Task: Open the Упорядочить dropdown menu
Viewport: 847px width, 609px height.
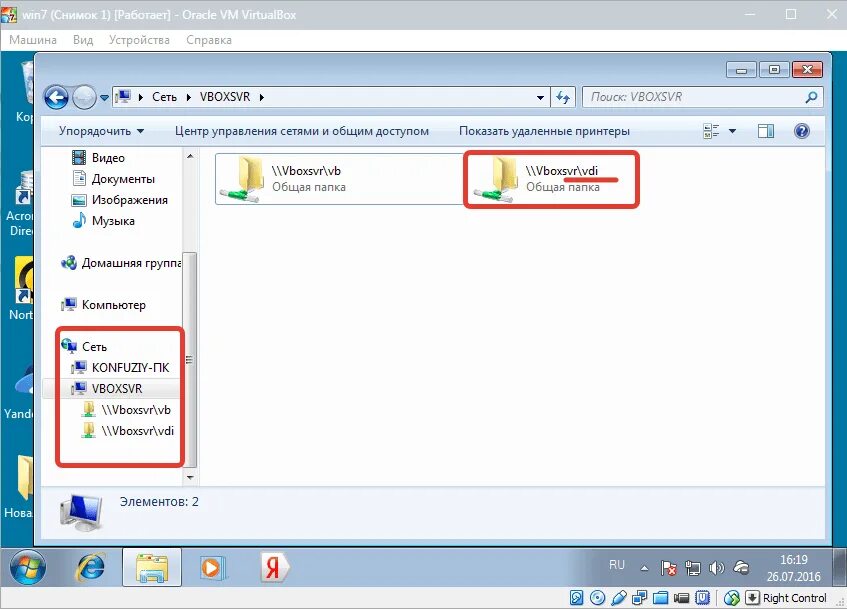Action: point(102,131)
